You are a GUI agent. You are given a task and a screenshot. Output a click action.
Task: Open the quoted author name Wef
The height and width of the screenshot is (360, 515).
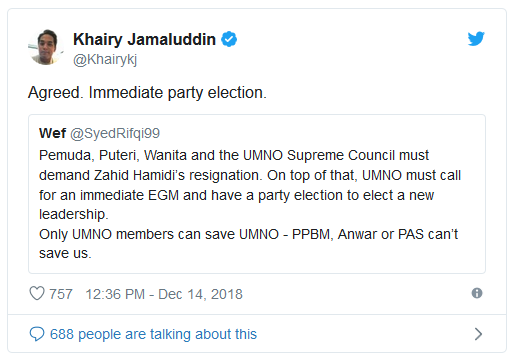[x=52, y=133]
